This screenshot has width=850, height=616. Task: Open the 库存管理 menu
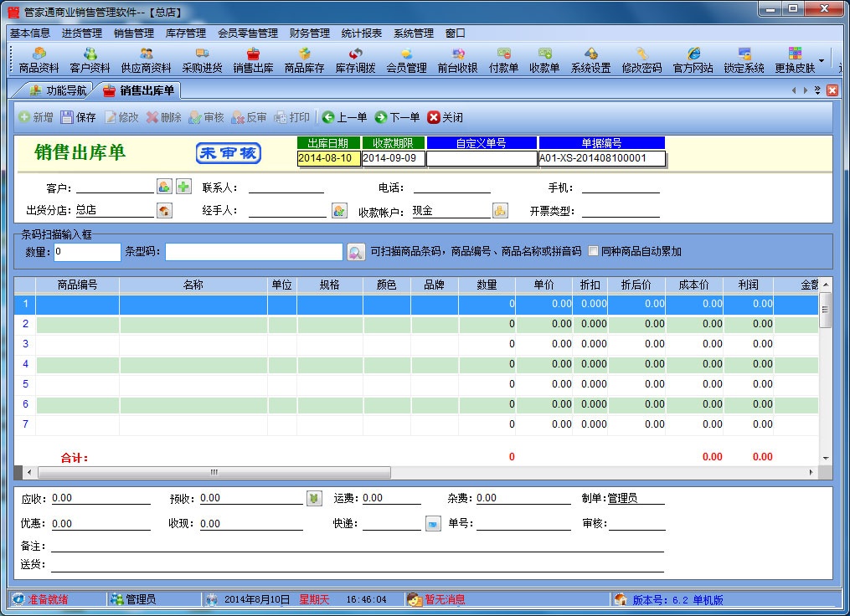point(186,33)
